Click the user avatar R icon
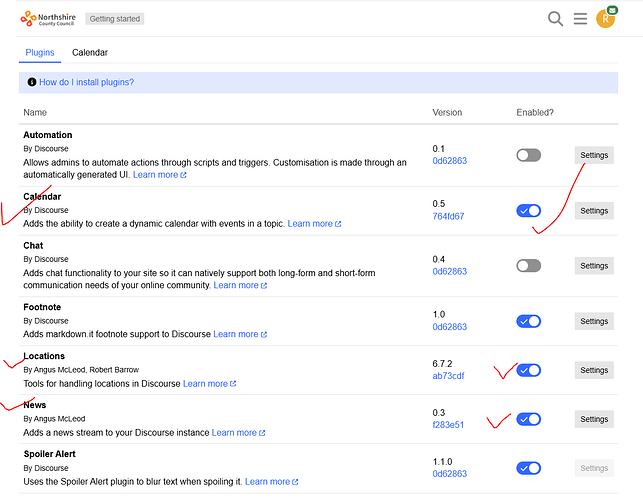Screen dimensions: 643x500 tap(605, 19)
